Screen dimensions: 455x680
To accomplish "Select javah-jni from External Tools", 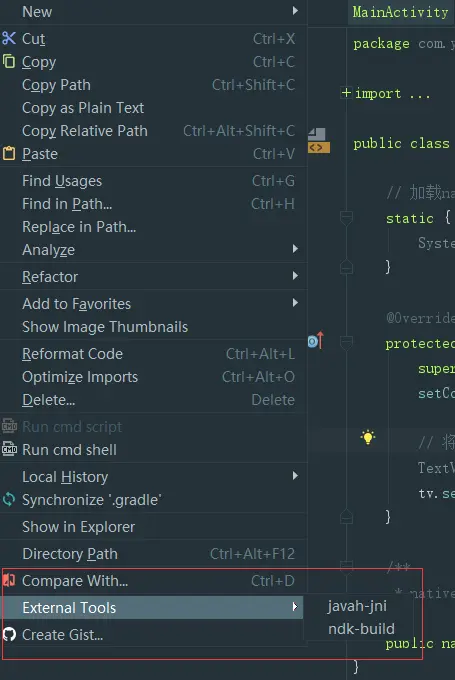I will (x=357, y=605).
